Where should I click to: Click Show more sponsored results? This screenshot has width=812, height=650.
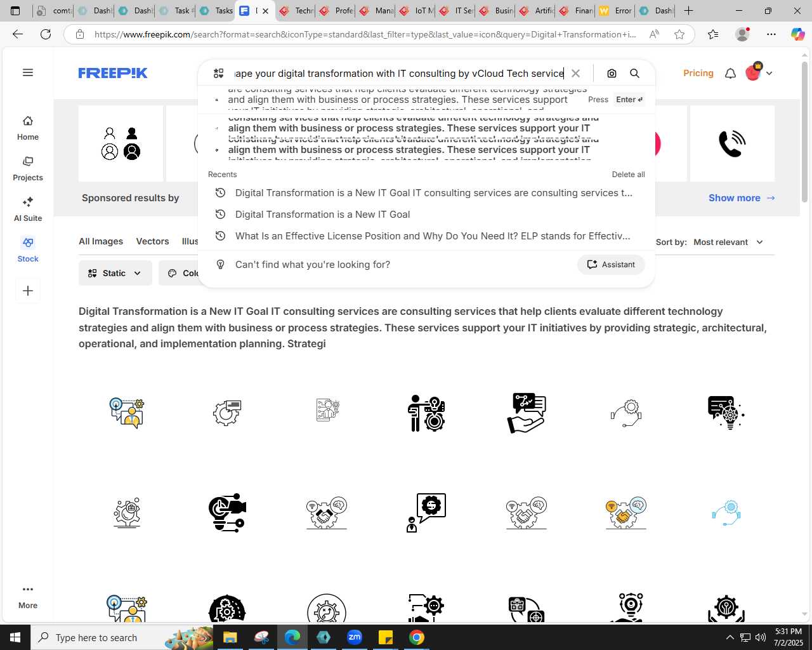[742, 198]
